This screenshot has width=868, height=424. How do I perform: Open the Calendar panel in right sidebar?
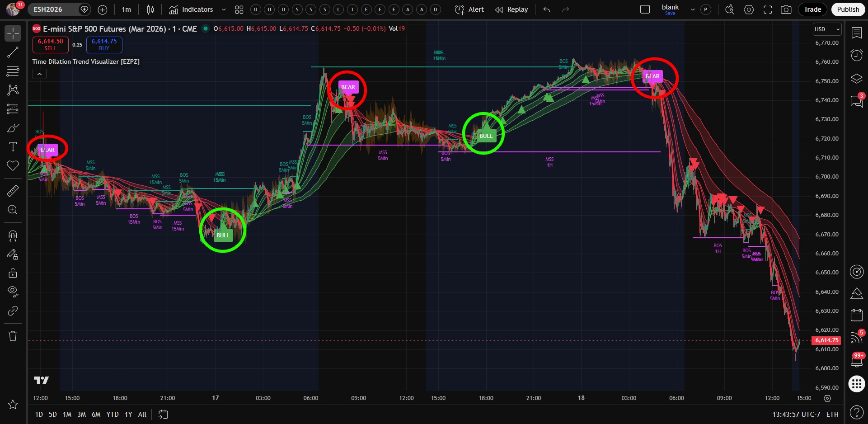click(x=856, y=315)
